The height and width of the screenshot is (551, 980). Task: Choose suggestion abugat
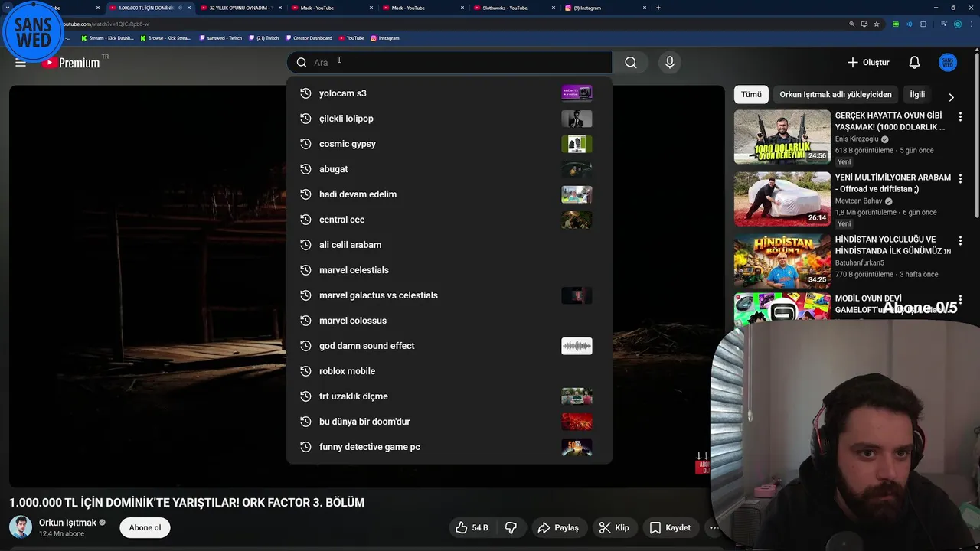pos(449,169)
